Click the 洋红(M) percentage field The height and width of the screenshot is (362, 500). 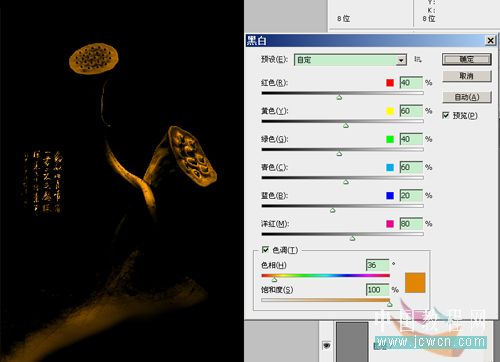click(411, 224)
